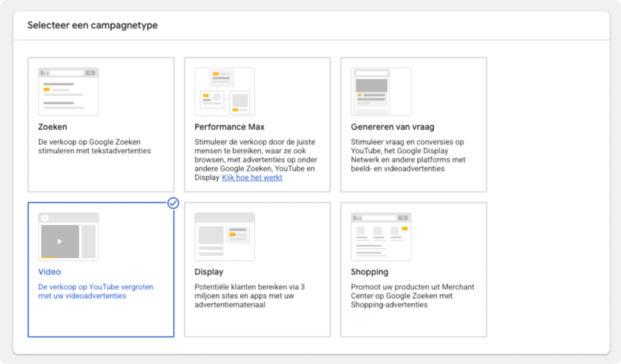Uncheck the blue checkmark on Video card
This screenshot has width=621, height=364.
click(173, 204)
